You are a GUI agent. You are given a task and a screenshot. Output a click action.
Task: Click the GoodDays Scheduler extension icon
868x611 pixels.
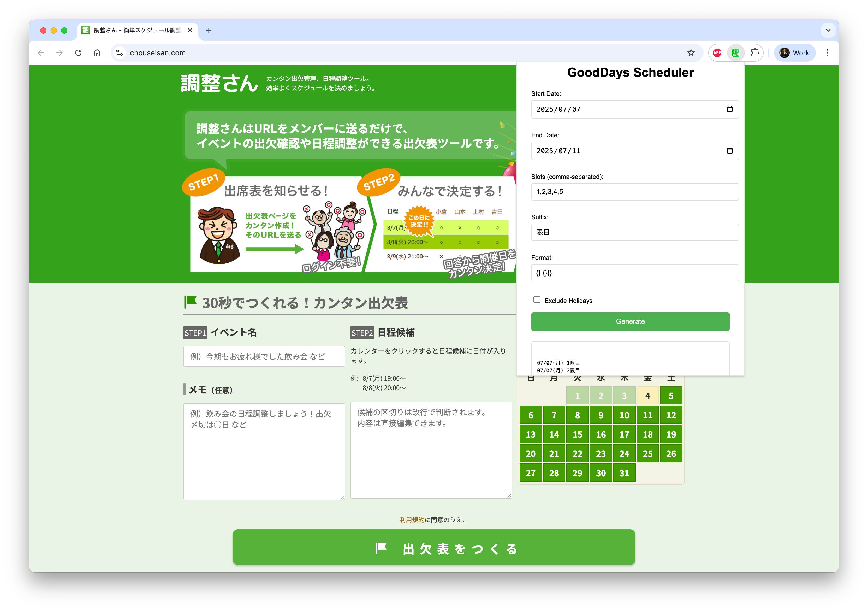tap(736, 53)
